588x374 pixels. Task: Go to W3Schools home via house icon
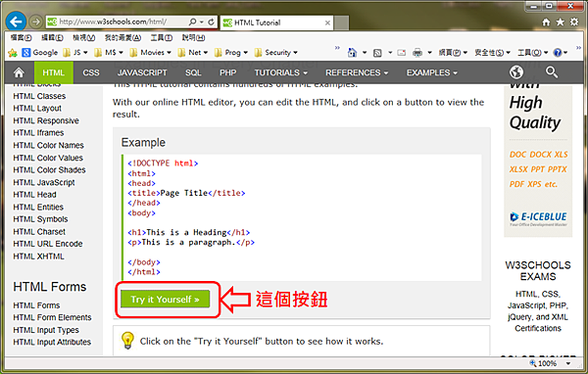[x=19, y=72]
